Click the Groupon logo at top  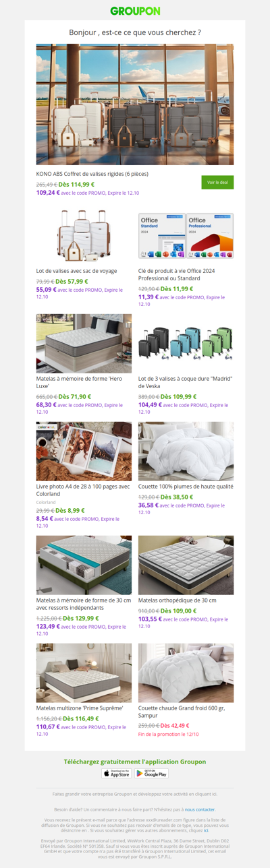coord(135,11)
